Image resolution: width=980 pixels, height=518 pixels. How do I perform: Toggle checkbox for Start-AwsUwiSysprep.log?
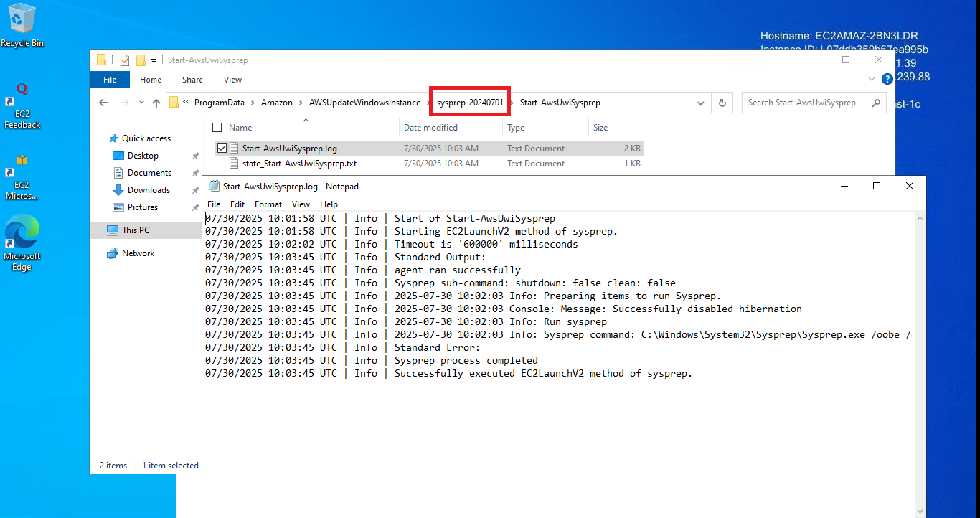point(222,149)
